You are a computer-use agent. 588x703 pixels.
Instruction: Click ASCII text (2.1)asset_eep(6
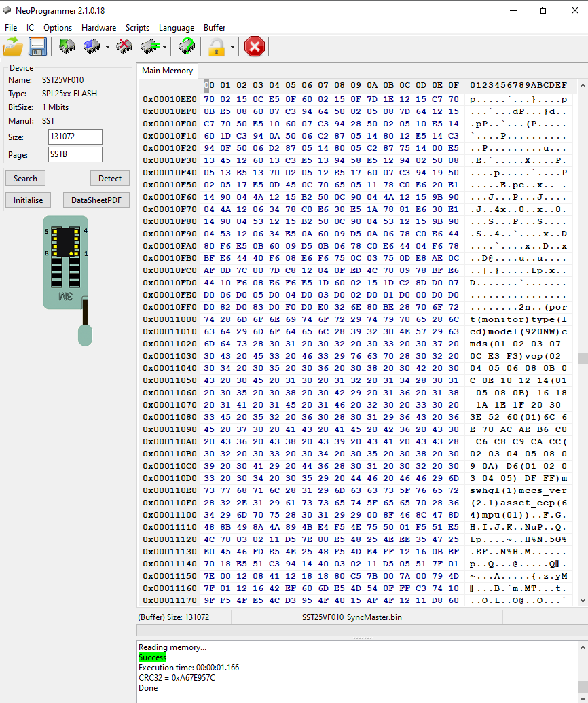pyautogui.click(x=519, y=503)
